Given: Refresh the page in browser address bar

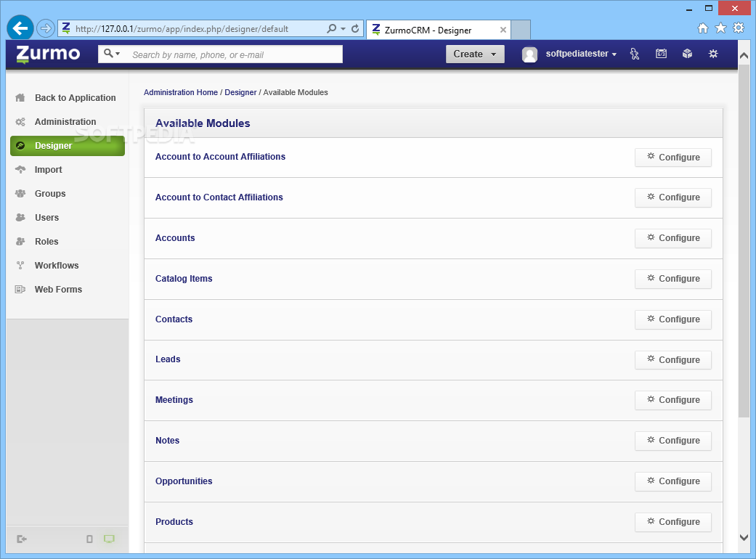Looking at the screenshot, I should (x=355, y=28).
